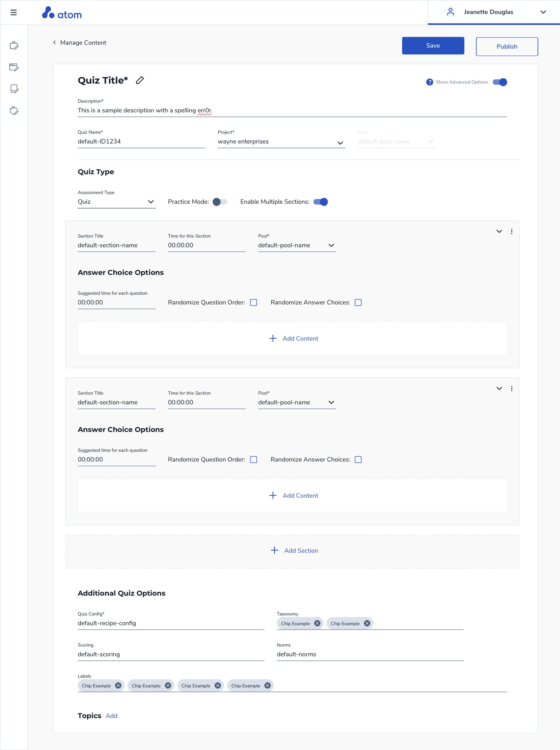Open the hamburger navigation menu
The image size is (560, 750).
(14, 13)
